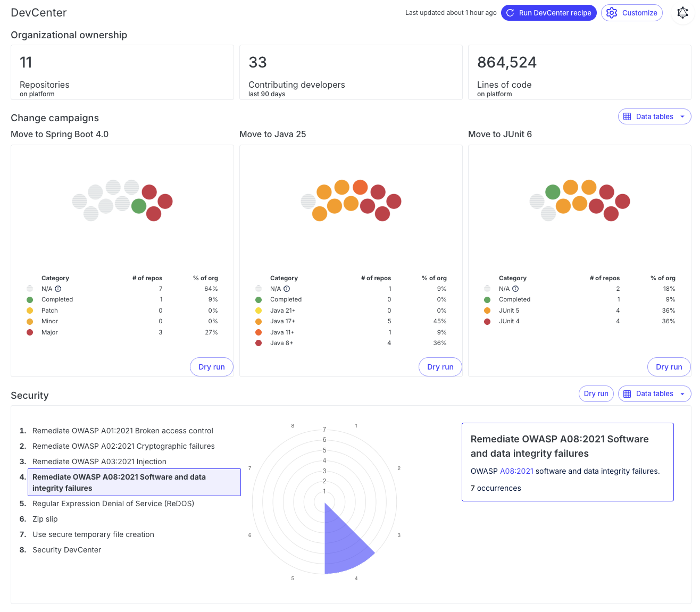Viewport: 700px width, 612px height.
Task: Click table grid icon in Change campaigns Data tables
Action: [x=627, y=116]
